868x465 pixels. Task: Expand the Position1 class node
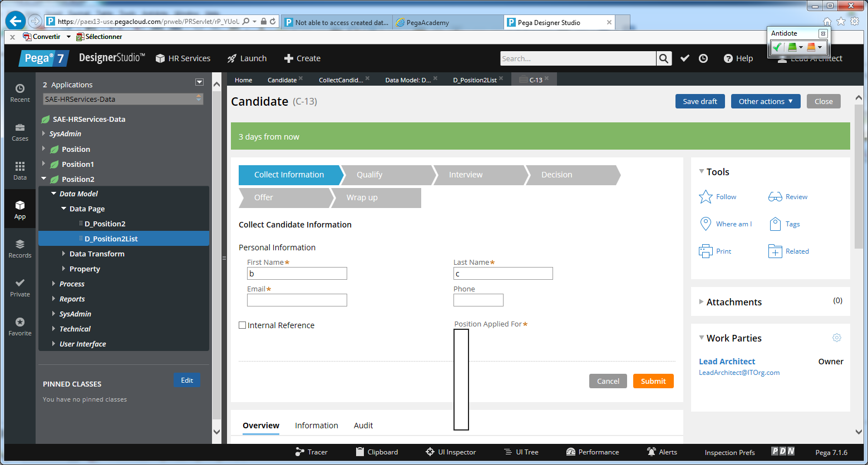(45, 164)
